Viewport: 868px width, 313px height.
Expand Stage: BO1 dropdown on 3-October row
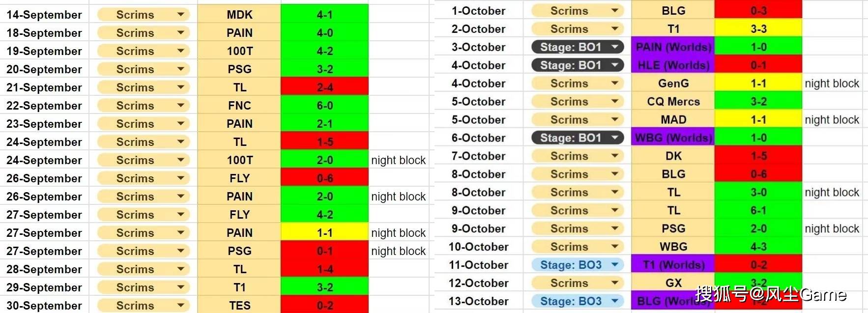click(614, 47)
